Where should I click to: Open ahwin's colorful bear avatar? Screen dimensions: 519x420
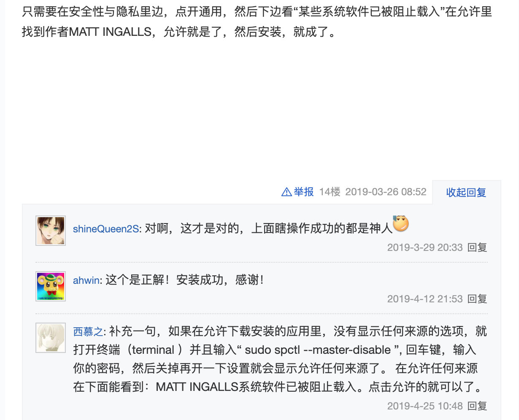[51, 286]
